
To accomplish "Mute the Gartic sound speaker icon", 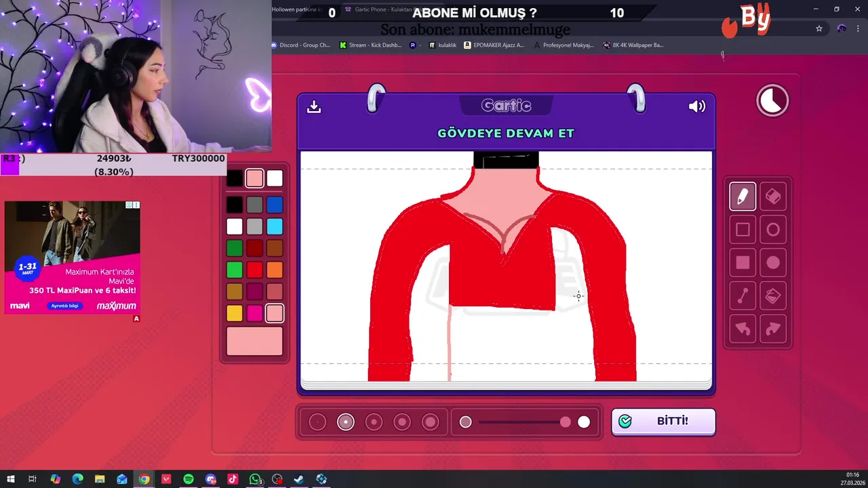I will coord(697,106).
